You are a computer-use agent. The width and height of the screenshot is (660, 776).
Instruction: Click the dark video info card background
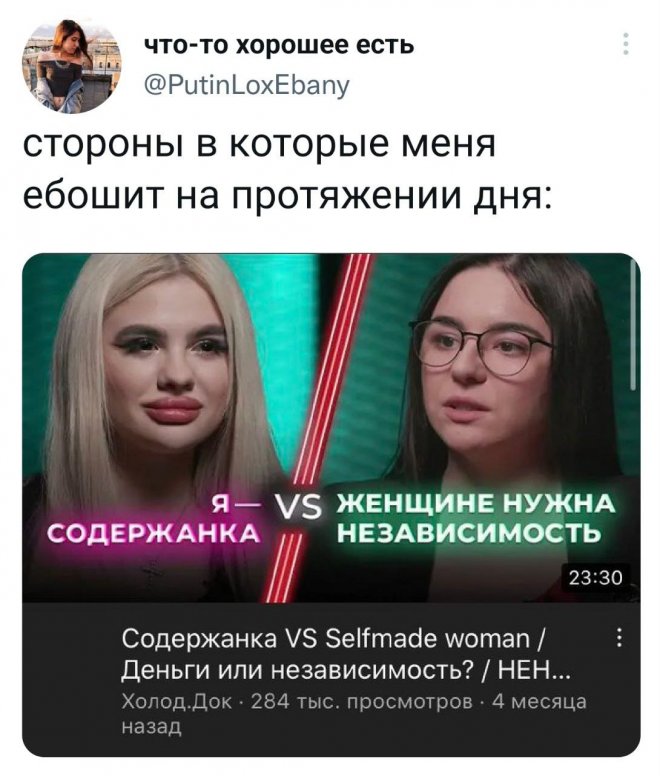(x=331, y=679)
